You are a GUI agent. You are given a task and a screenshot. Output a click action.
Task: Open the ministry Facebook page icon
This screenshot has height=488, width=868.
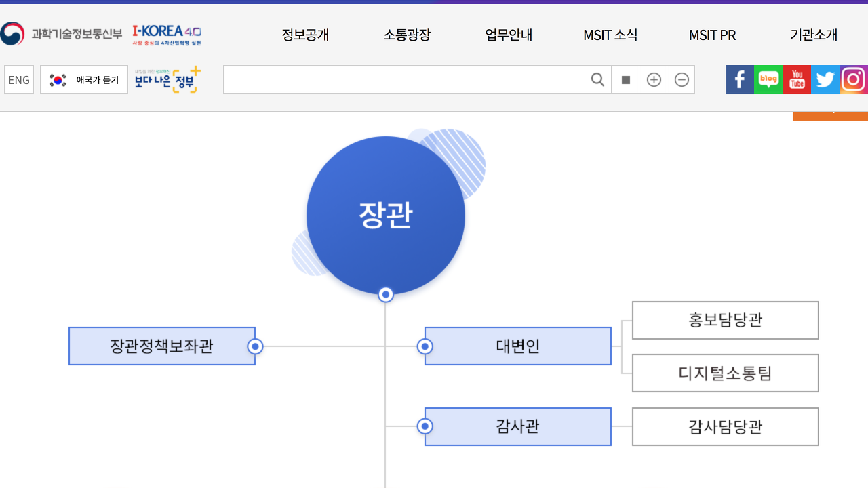pyautogui.click(x=739, y=79)
